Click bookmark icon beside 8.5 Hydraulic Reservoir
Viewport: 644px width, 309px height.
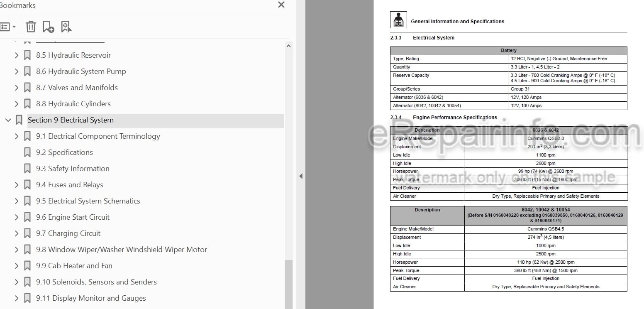pos(27,55)
